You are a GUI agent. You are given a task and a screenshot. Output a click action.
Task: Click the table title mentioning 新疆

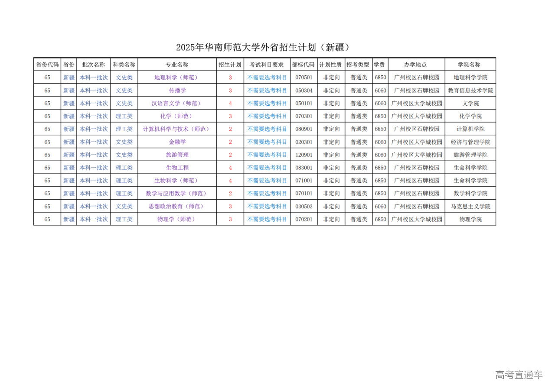point(263,48)
